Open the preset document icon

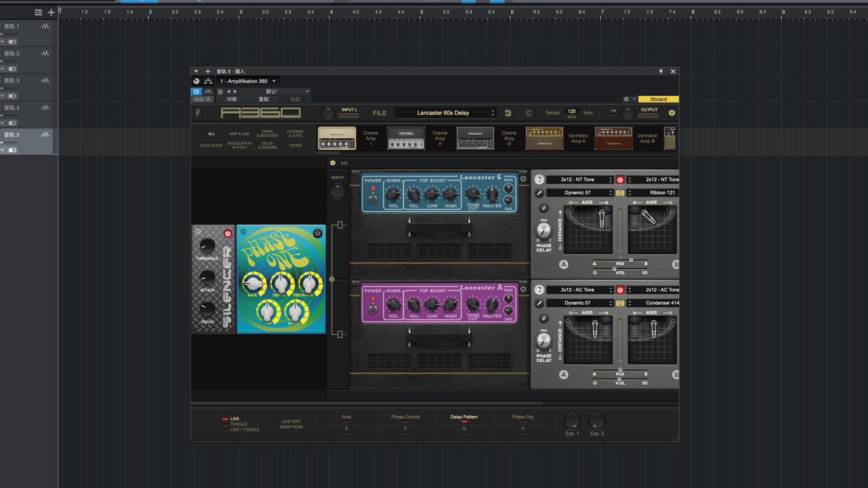click(x=220, y=92)
